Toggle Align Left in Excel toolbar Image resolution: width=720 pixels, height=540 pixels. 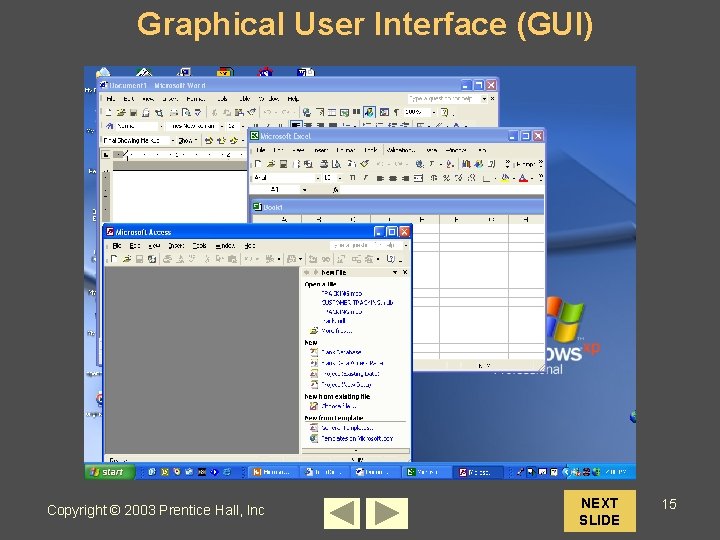(x=380, y=178)
